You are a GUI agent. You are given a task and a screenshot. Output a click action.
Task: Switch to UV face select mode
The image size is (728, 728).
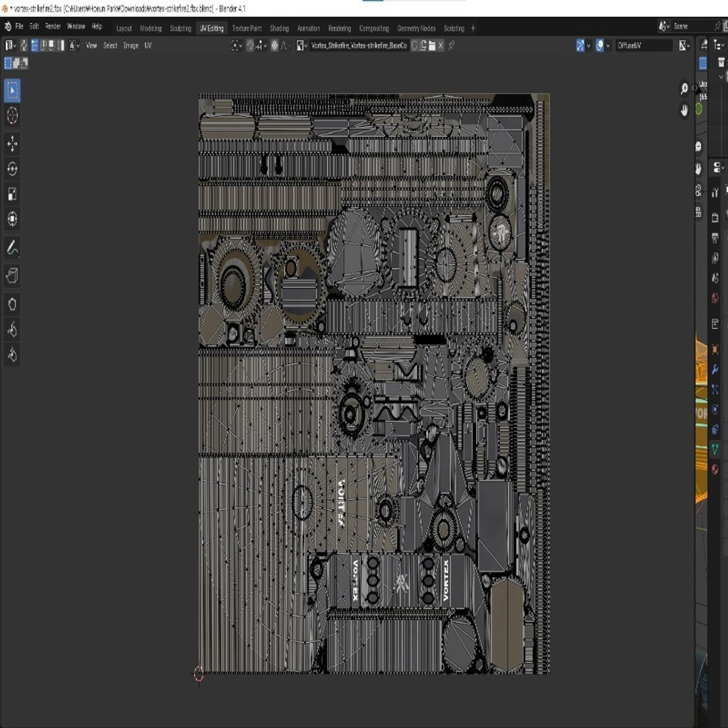(51, 46)
